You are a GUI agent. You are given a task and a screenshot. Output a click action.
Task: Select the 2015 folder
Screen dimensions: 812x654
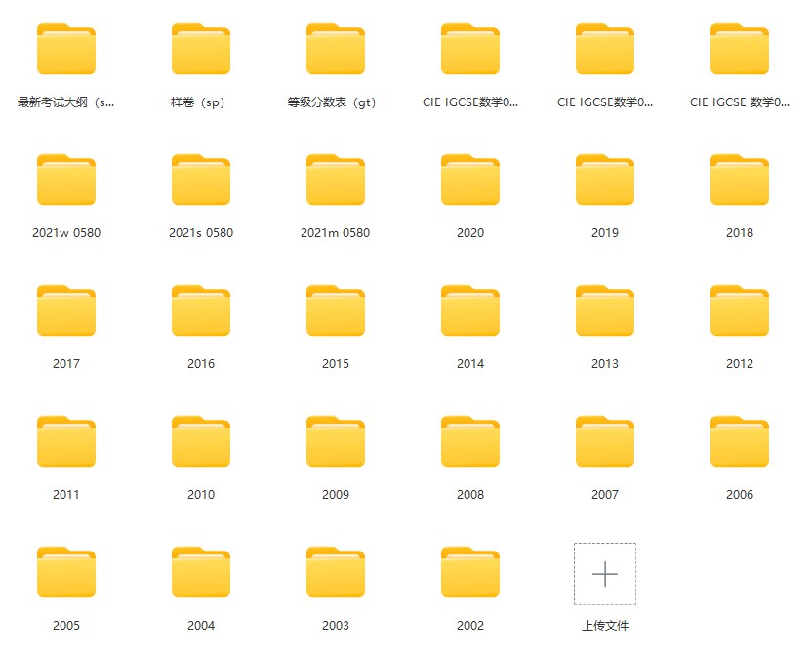336,310
